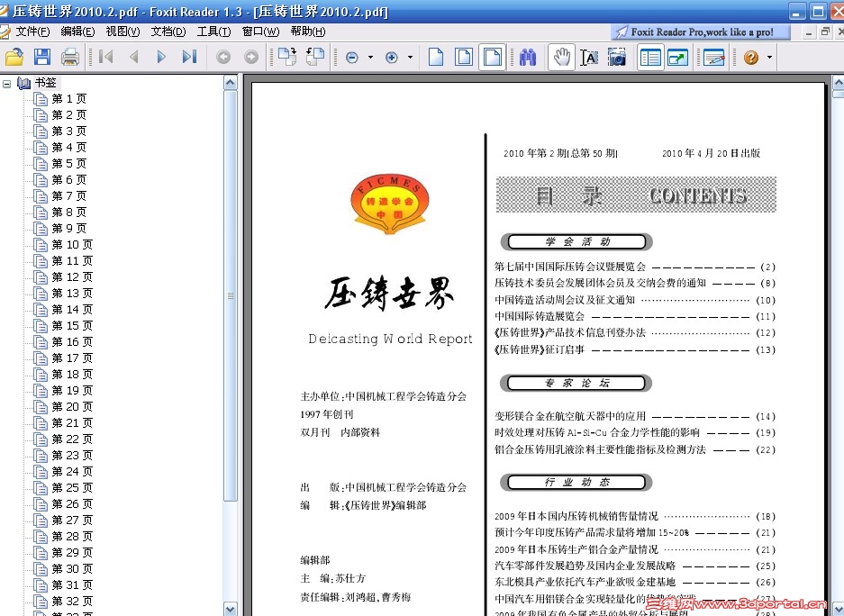Open the 视图(V) menu

click(x=123, y=32)
